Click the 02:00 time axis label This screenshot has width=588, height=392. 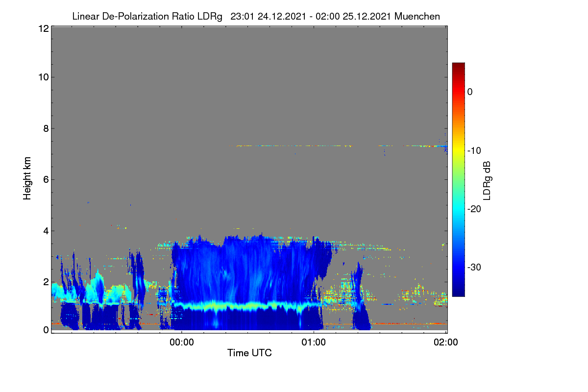click(446, 343)
